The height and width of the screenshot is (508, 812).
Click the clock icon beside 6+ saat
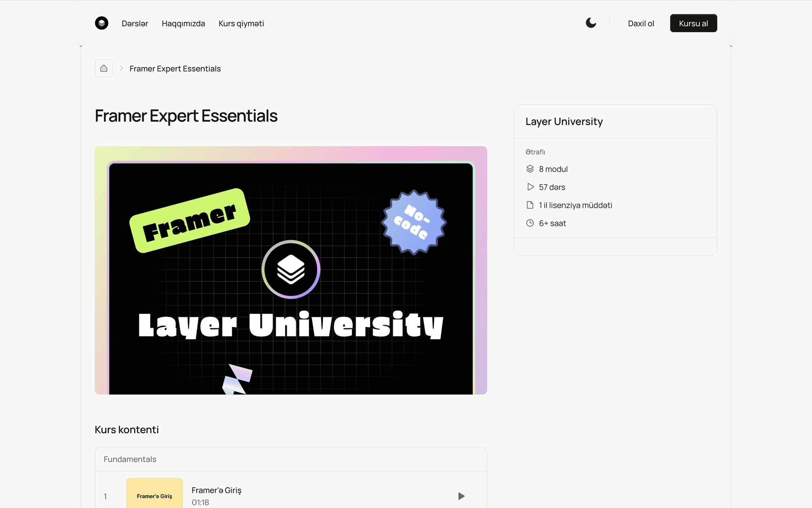tap(530, 223)
